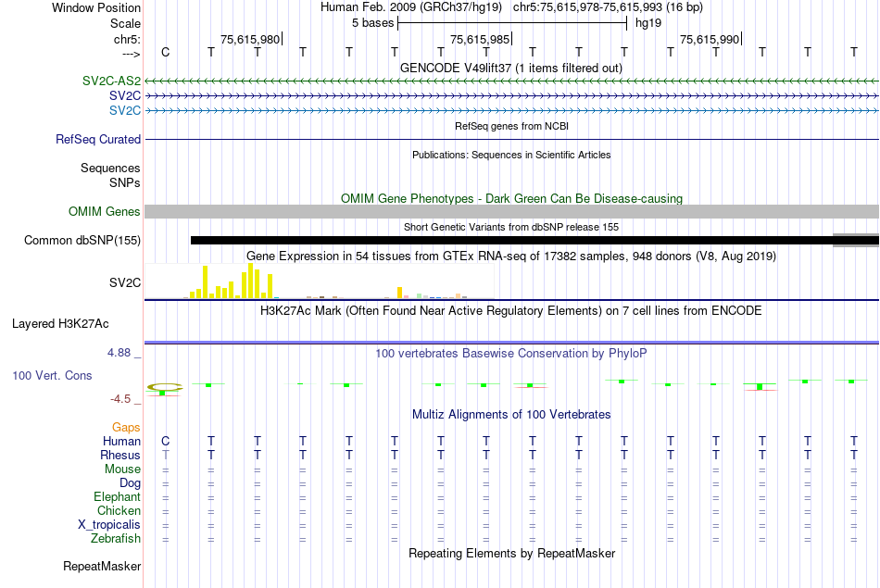880x588 pixels.
Task: Select the RepeatMasker track label
Action: tap(102, 566)
